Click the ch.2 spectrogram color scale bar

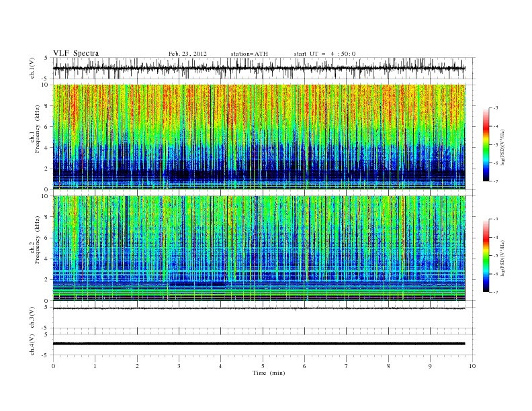coord(486,255)
